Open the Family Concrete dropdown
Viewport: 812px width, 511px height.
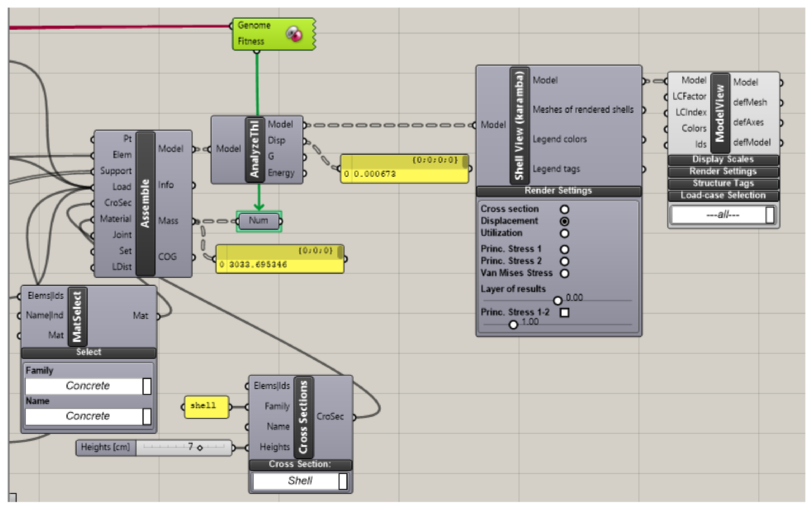pos(88,386)
